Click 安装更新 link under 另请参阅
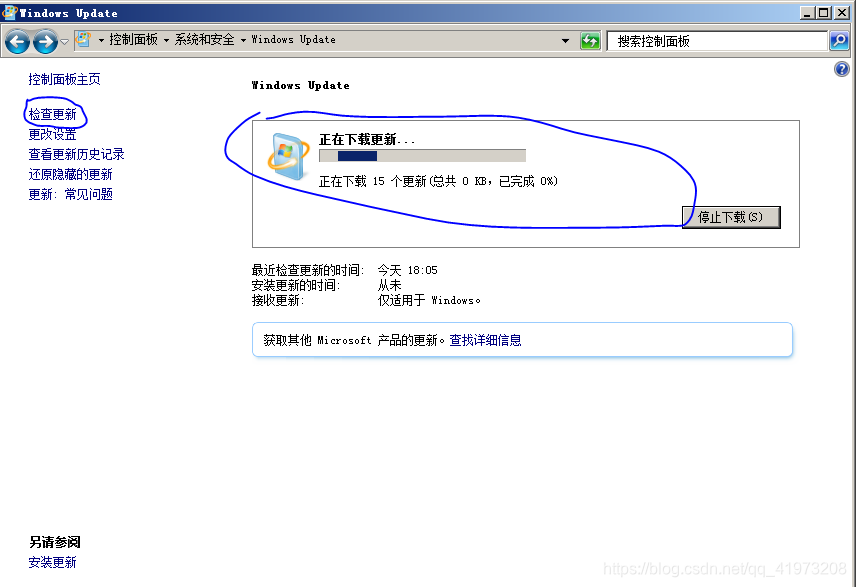 pos(52,562)
